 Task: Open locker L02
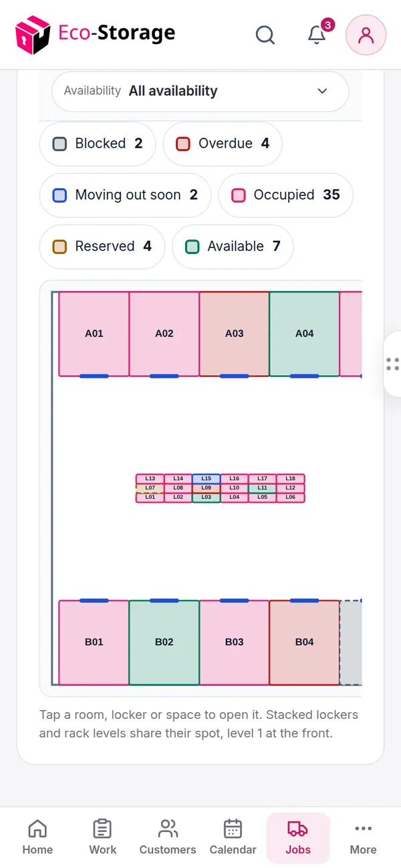pos(178,498)
